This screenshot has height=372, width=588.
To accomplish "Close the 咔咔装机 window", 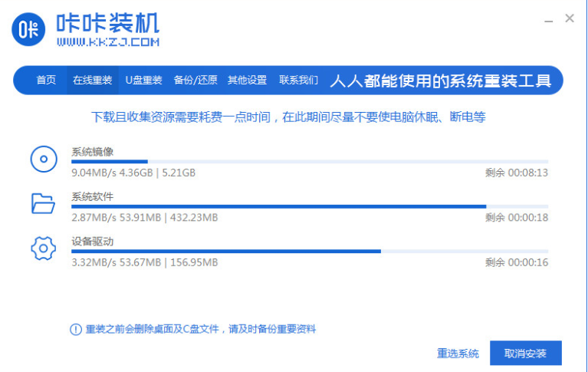I will coord(570,18).
